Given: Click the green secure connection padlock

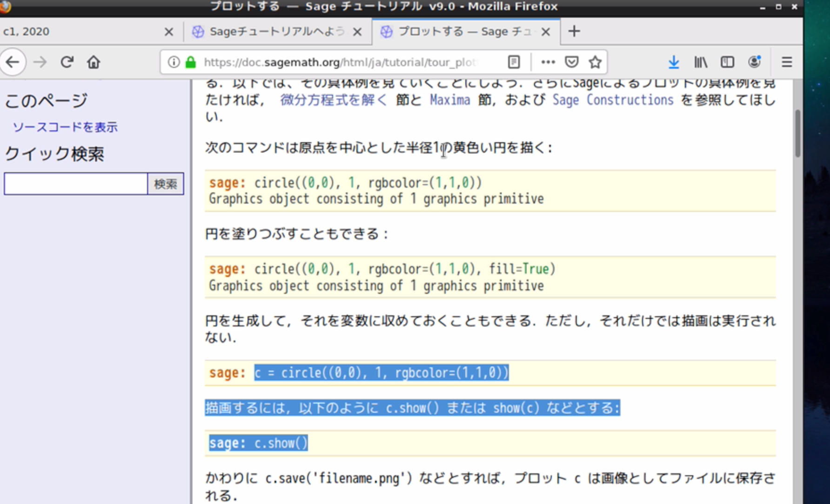Looking at the screenshot, I should [190, 62].
